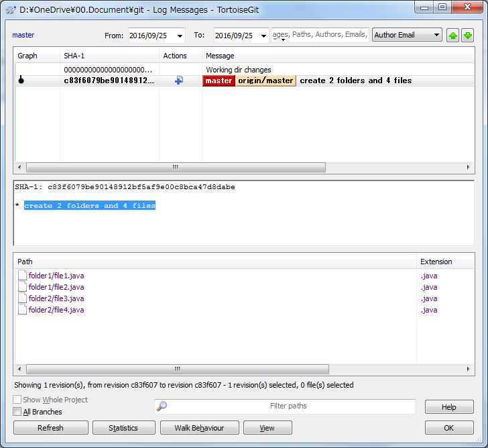Click file icon of folder2/file4.java
The image size is (488, 448).
(x=22, y=309)
